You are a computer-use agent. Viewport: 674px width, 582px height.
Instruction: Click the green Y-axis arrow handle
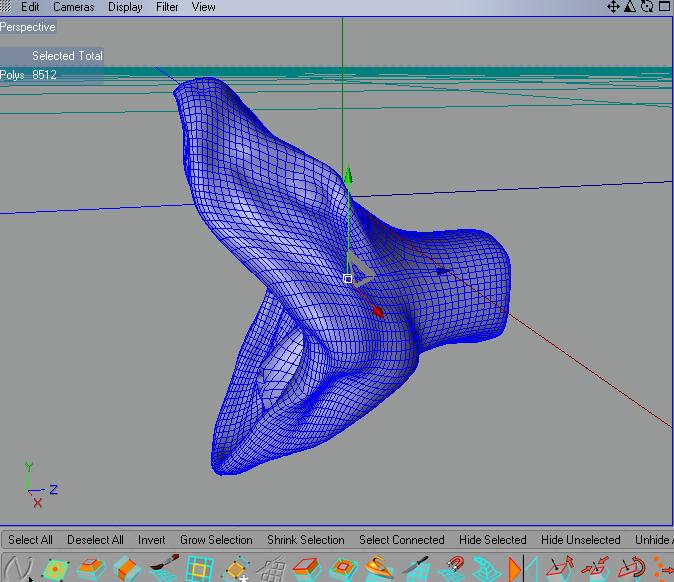click(348, 176)
